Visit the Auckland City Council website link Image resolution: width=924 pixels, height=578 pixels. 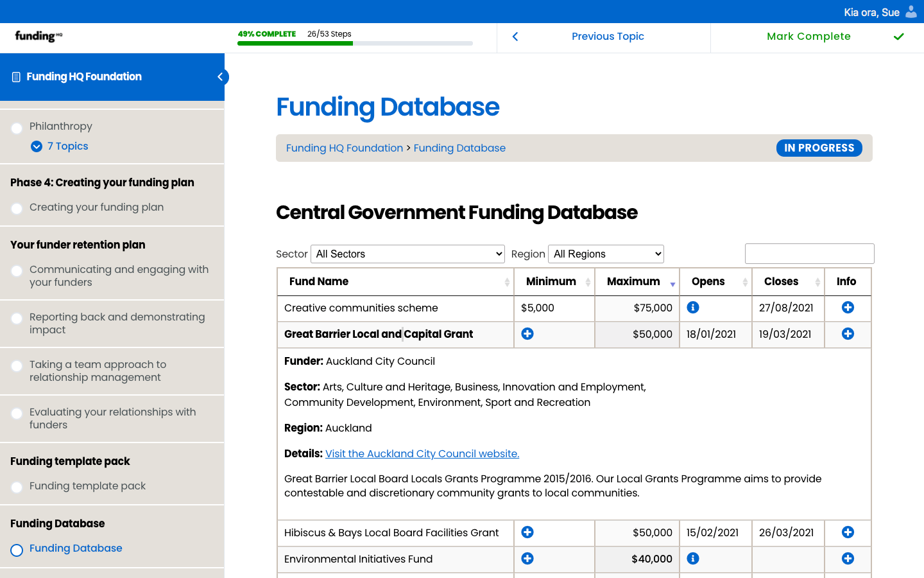(x=422, y=453)
